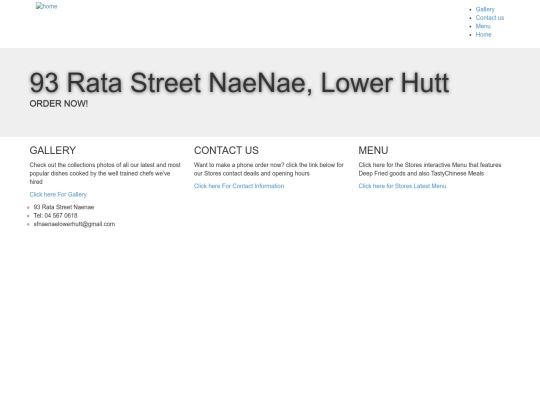Viewport: 540px width, 405px height.
Task: Go to the Home navigation link
Action: coord(483,34)
